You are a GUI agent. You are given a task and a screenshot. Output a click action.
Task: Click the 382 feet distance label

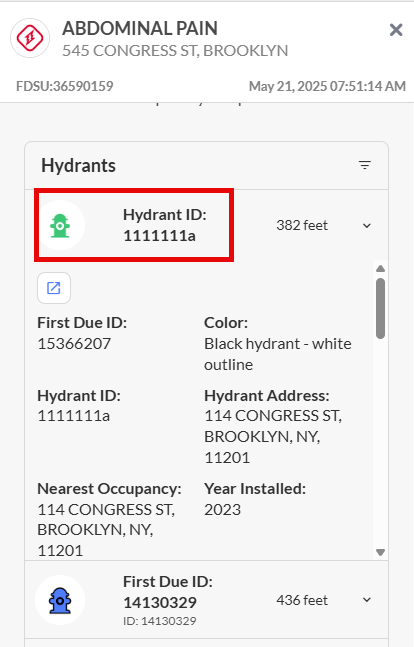[x=302, y=225]
